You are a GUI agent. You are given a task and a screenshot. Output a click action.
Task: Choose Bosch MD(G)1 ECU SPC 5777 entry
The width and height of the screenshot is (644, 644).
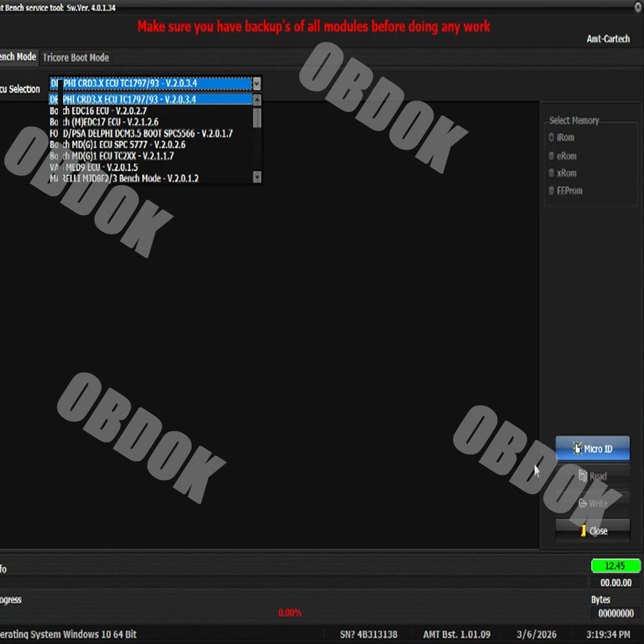point(150,144)
